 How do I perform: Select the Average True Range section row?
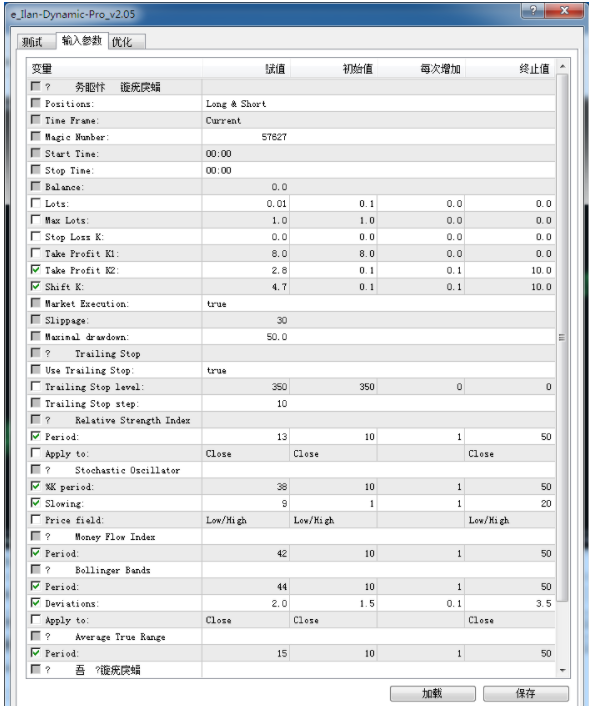(x=291, y=637)
